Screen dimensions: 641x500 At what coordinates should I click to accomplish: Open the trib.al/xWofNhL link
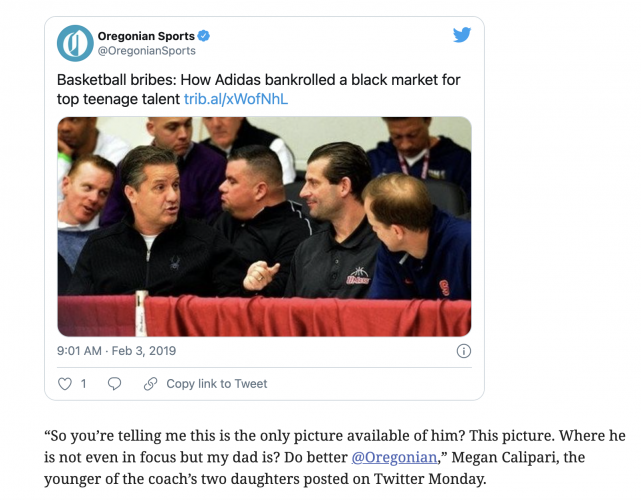coord(236,99)
